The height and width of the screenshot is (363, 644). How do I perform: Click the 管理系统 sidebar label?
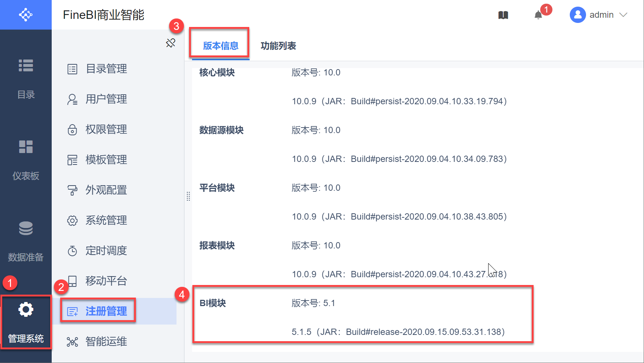26,339
